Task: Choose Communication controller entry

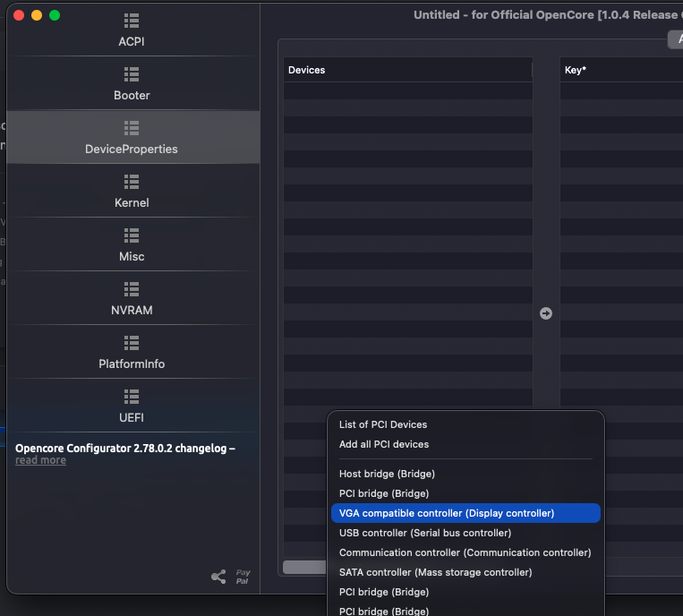Action: (465, 552)
